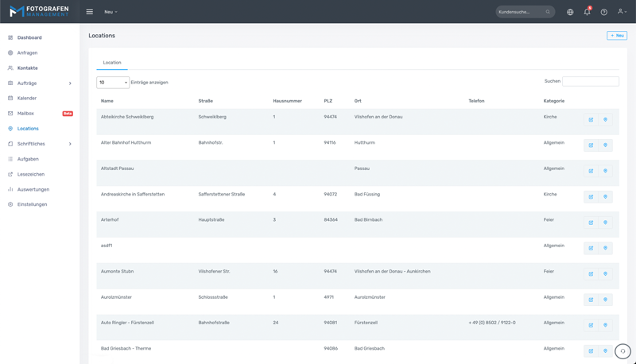Toggle the hamburger sidebar menu
Image resolution: width=636 pixels, height=364 pixels.
tap(89, 12)
